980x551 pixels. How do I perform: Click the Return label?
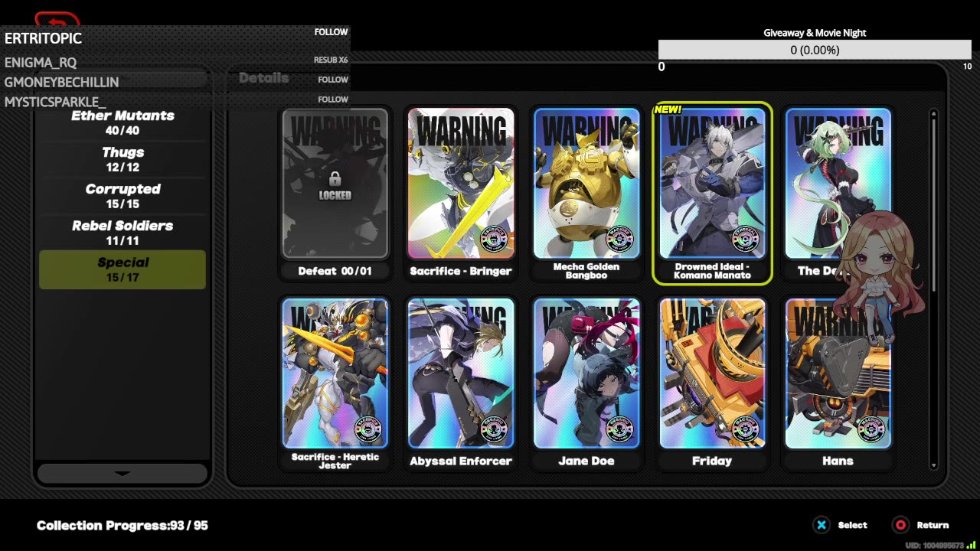(x=933, y=525)
